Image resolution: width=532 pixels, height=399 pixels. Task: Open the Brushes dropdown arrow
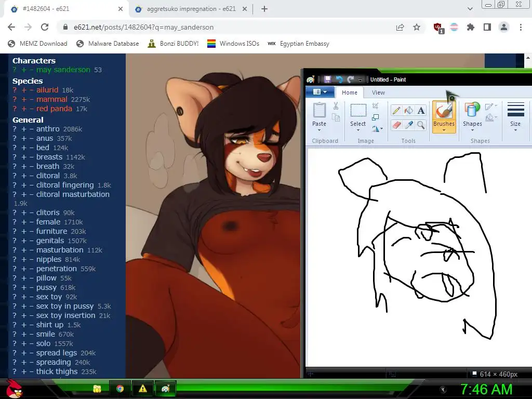(x=444, y=130)
